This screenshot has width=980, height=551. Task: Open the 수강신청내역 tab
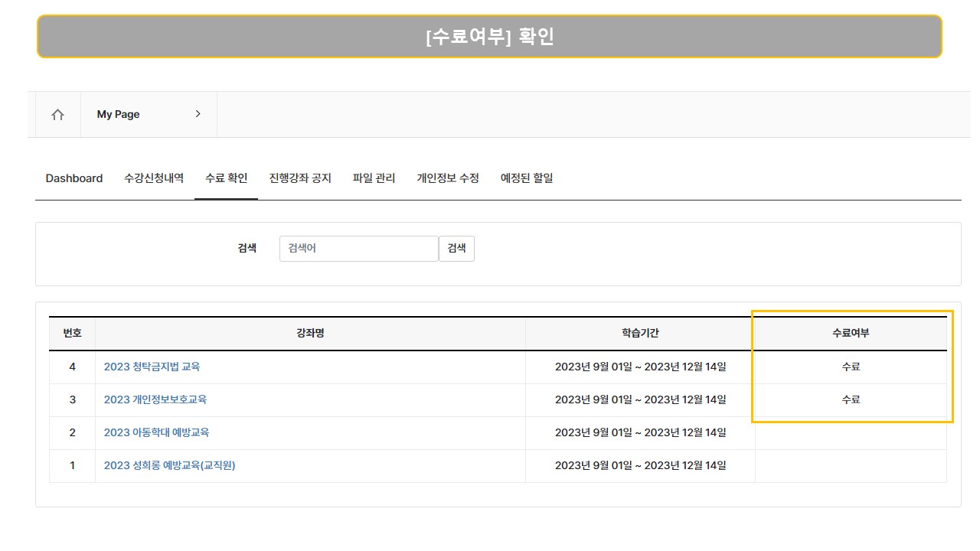coord(154,178)
